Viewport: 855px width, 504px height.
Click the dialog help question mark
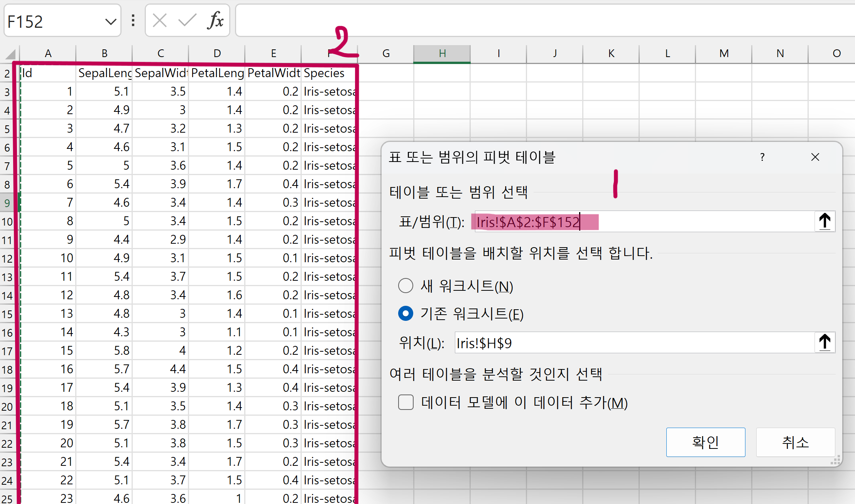tap(762, 157)
